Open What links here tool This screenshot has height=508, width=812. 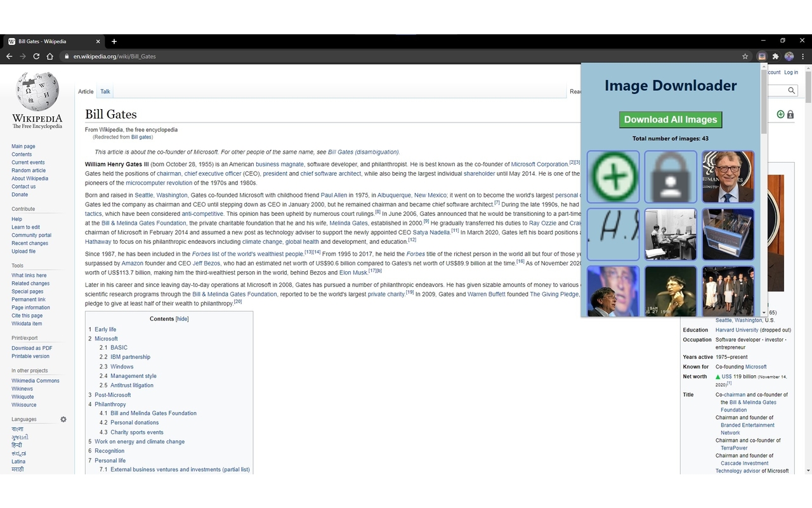pyautogui.click(x=29, y=276)
